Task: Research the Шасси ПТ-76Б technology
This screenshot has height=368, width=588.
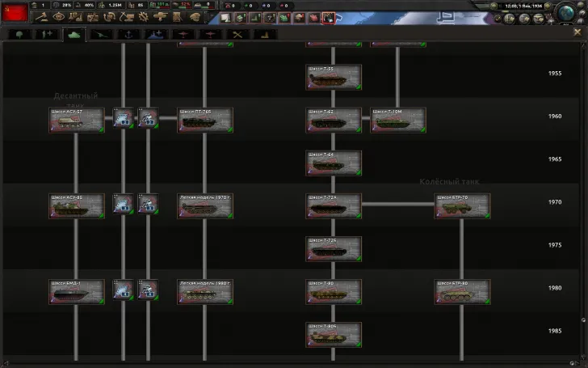Action: pyautogui.click(x=205, y=121)
